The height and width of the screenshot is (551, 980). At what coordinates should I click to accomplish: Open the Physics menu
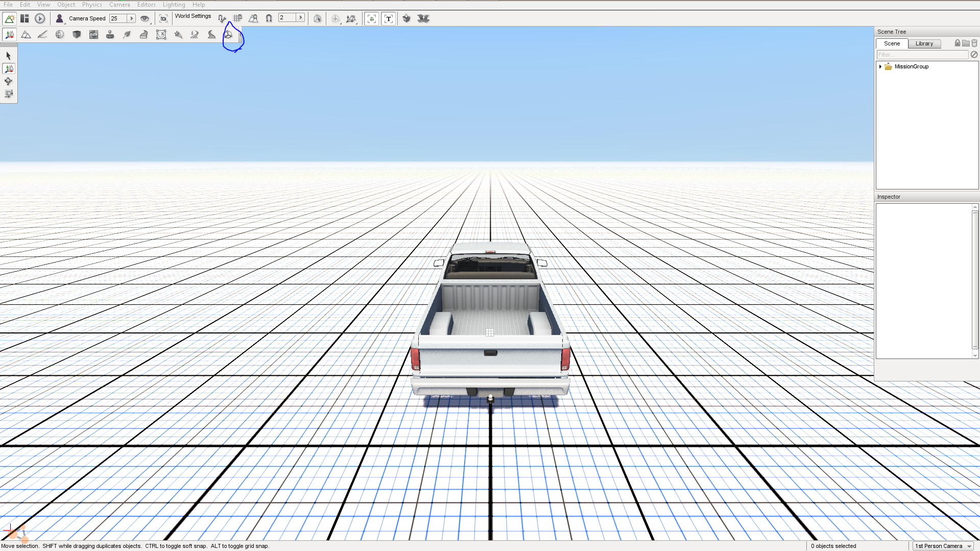click(92, 5)
